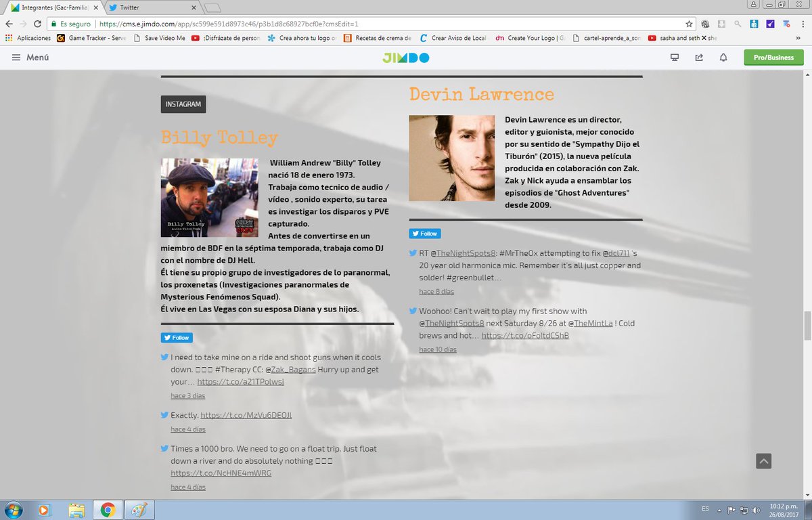Open a new browser tab
This screenshot has height=520, width=812.
(212, 8)
